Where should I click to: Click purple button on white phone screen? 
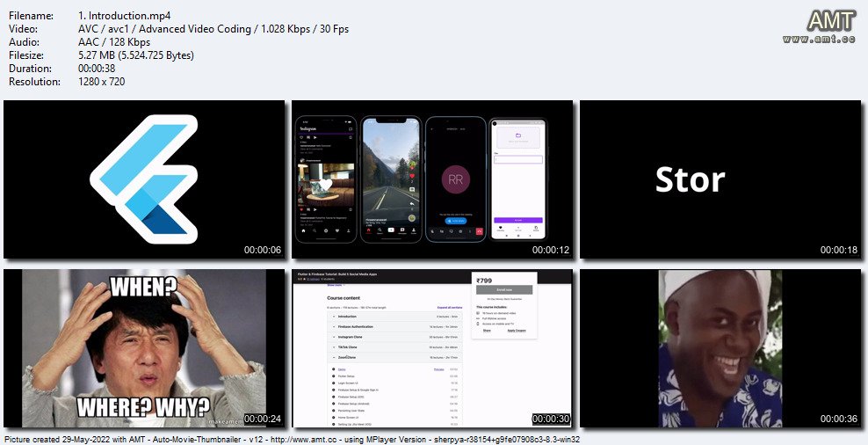click(x=518, y=220)
